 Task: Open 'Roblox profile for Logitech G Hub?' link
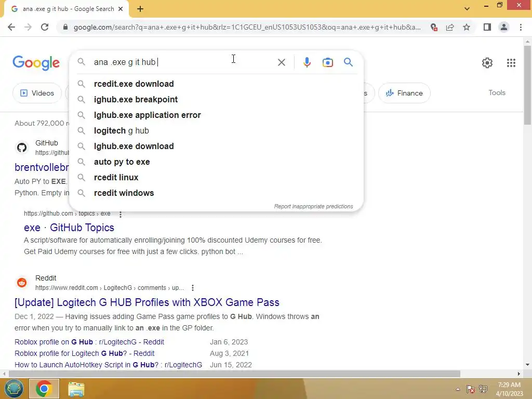[85, 353]
